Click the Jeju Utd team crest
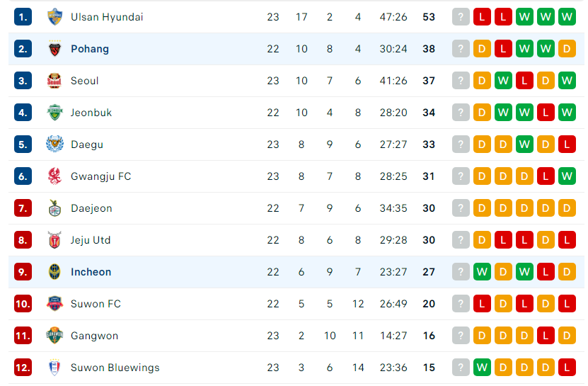The image size is (588, 386). click(x=54, y=240)
